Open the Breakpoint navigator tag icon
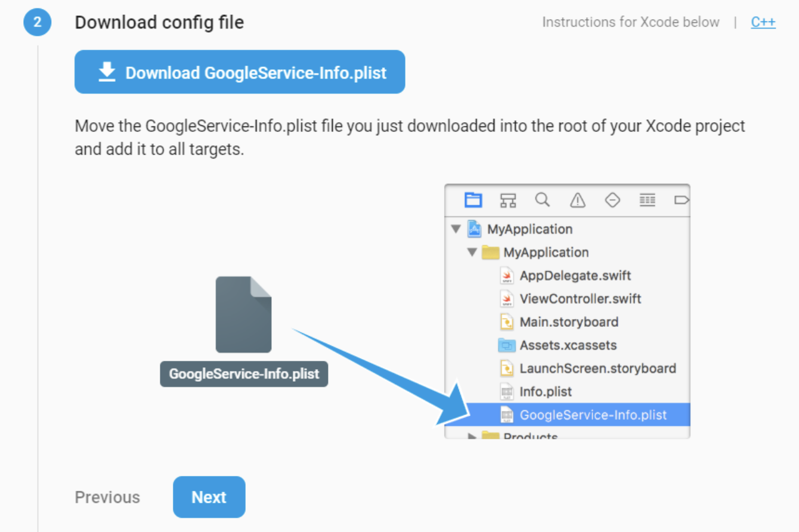799x532 pixels. pyautogui.click(x=682, y=200)
